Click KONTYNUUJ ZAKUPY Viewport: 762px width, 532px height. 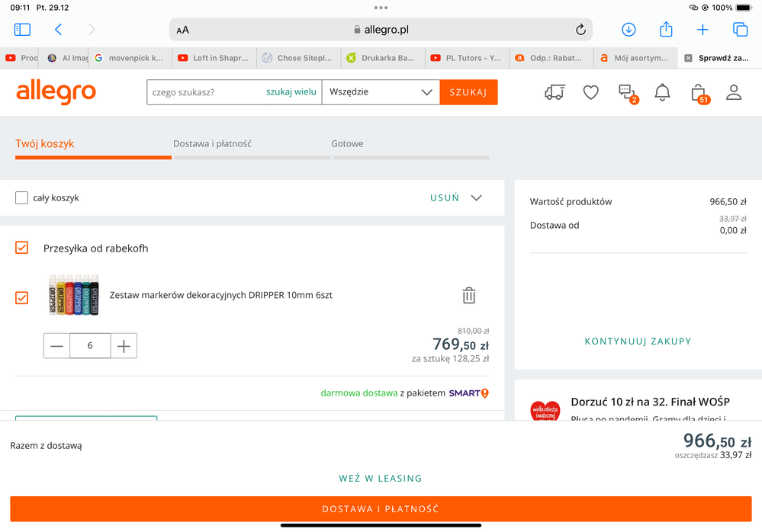click(638, 341)
